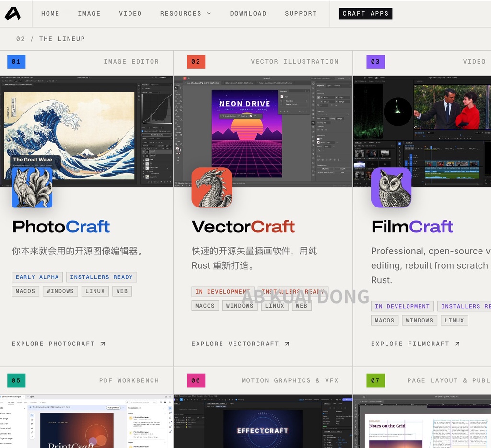Screen dimensions: 491x448
Task: View the Notes on the Grid screenshot
Action: tap(422, 422)
